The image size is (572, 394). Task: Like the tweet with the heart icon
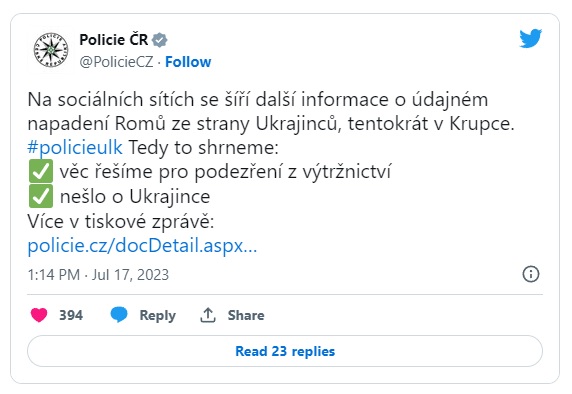pyautogui.click(x=39, y=315)
